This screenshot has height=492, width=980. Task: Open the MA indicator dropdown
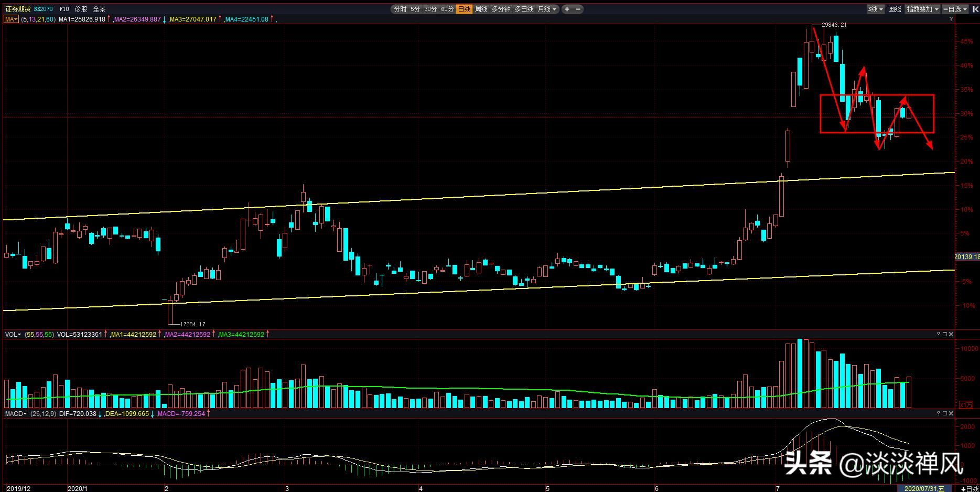tap(11, 19)
